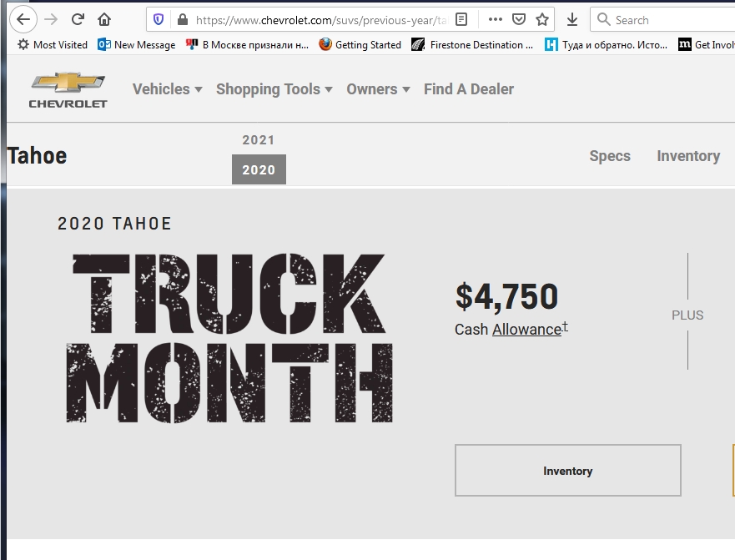Bookmark this page with star icon
This screenshot has height=560, width=735.
(542, 20)
